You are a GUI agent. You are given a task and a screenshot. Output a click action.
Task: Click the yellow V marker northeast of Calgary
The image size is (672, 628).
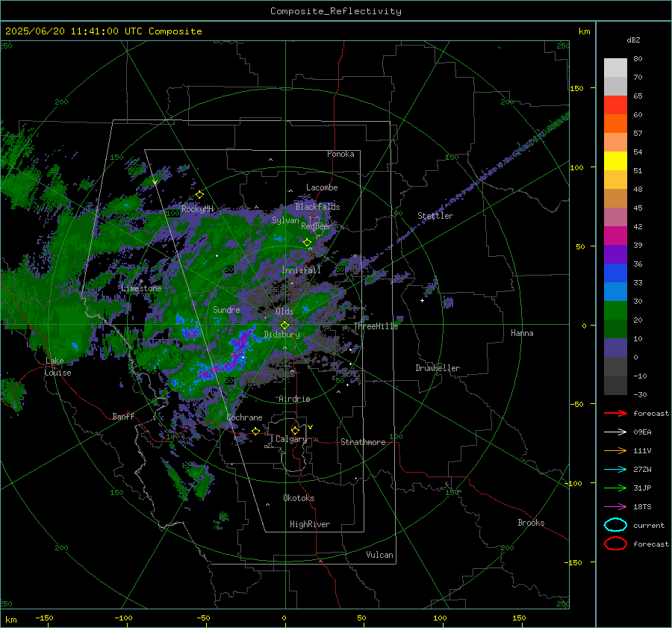(311, 427)
